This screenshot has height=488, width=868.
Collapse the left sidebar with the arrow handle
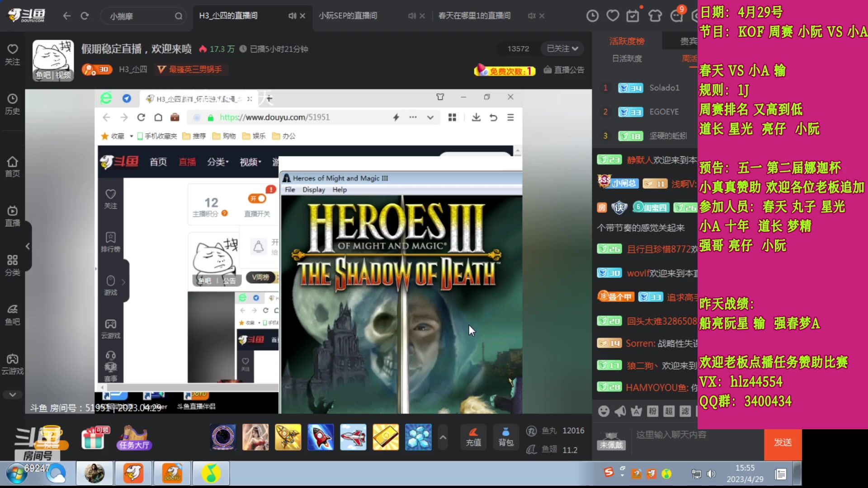(28, 246)
